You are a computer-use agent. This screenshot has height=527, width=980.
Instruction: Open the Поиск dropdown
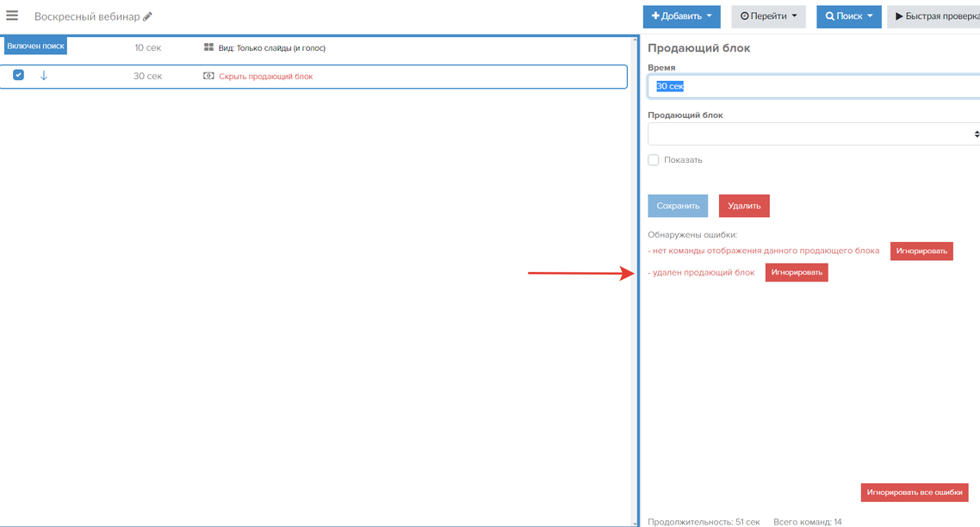848,16
